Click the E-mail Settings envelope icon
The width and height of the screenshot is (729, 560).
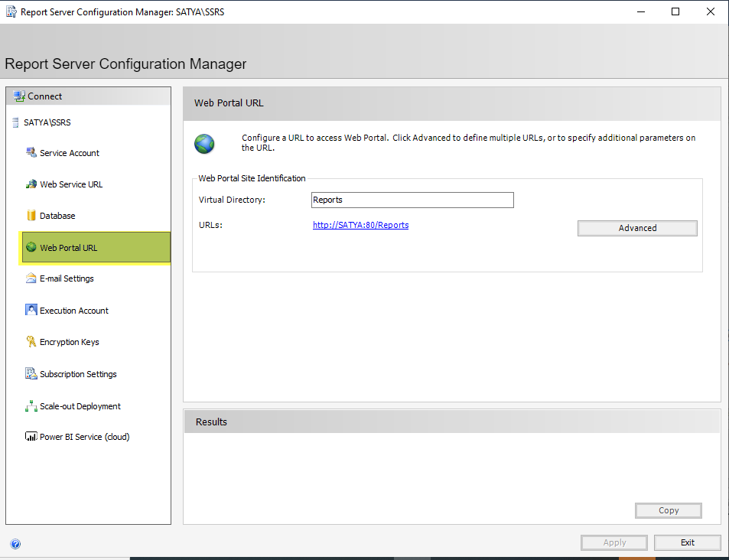click(31, 278)
